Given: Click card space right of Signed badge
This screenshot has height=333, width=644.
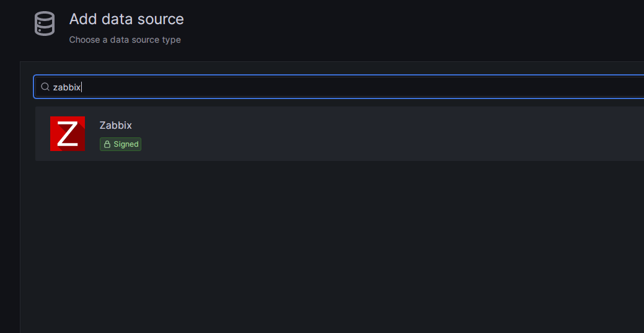Looking at the screenshot, I should click(369, 144).
